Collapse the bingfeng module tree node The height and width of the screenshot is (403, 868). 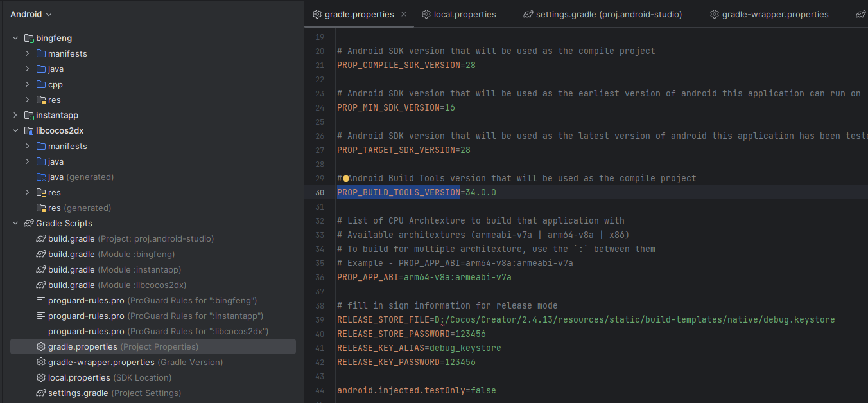point(15,39)
